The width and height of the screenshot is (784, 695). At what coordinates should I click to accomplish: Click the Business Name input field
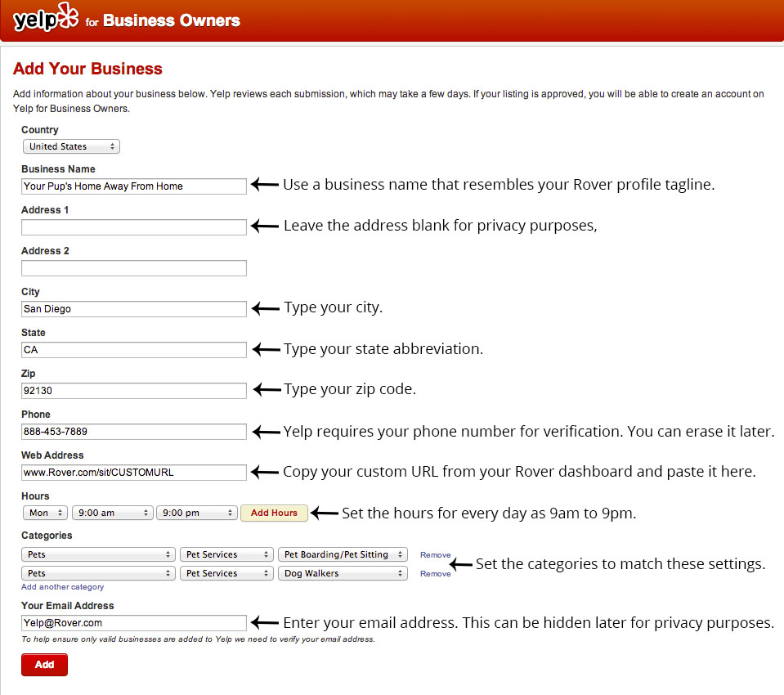(x=133, y=186)
